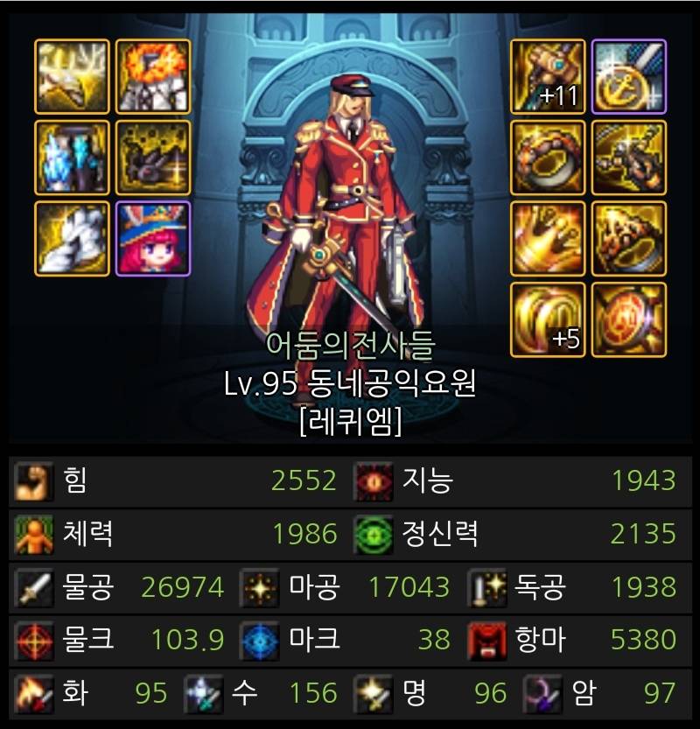Select the pink-haired creature pet icon
Image resolution: width=700 pixels, height=729 pixels.
(x=153, y=239)
